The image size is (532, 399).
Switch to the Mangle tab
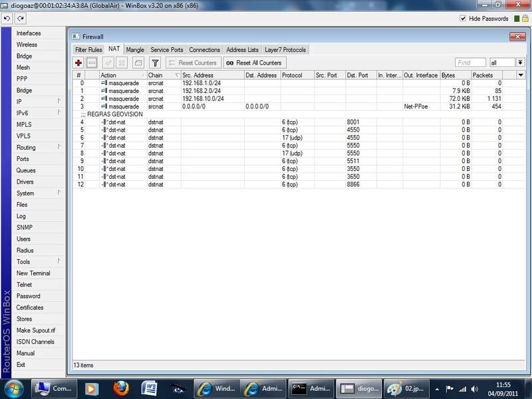coord(135,49)
